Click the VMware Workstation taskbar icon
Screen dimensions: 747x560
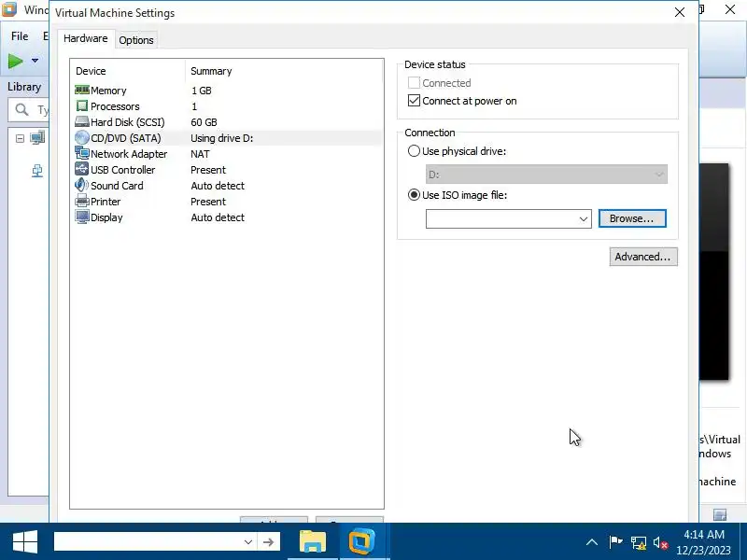pos(361,542)
